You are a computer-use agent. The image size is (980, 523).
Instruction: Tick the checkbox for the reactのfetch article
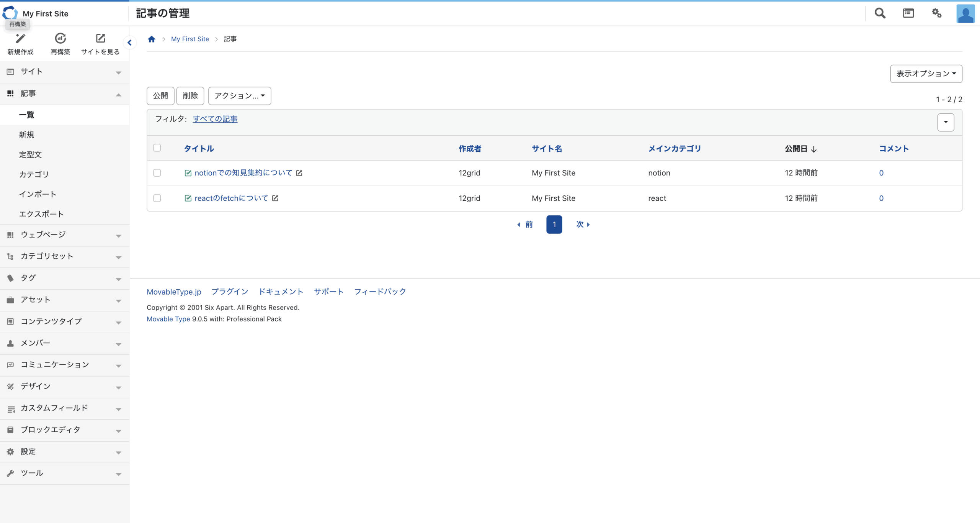(157, 198)
